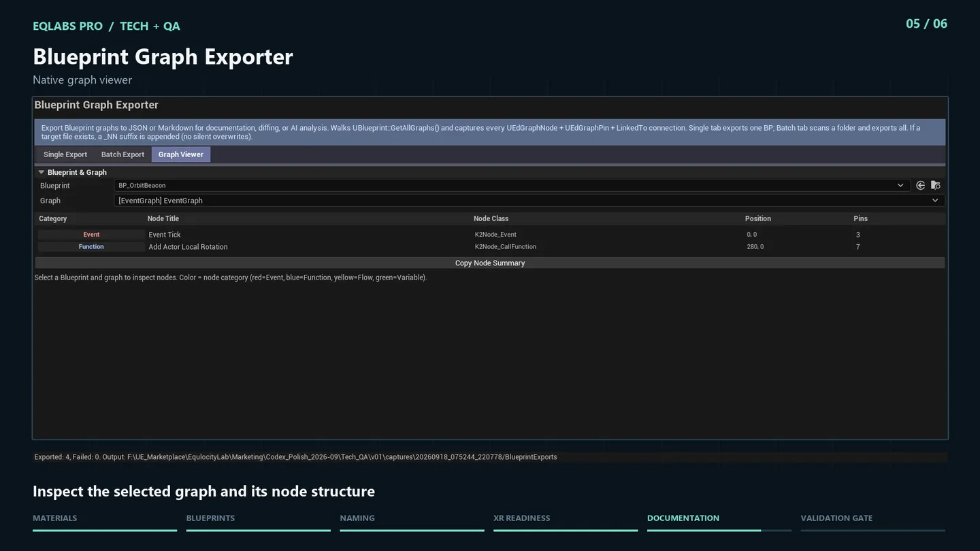Switch to the Single Export tab
The height and width of the screenshot is (551, 980).
coord(65,154)
